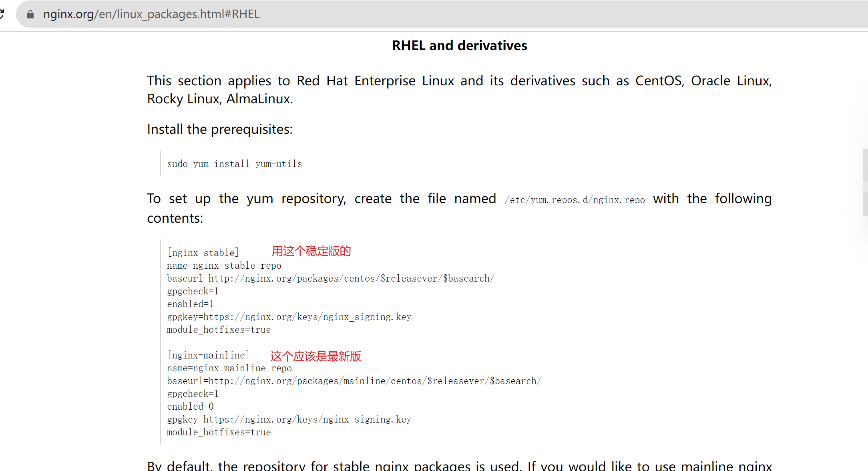
Task: Click the [nginx-mainline] repository label
Action: point(208,355)
